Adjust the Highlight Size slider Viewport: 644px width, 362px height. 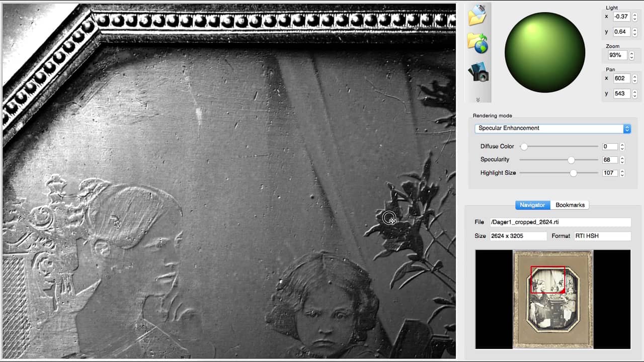(559, 173)
